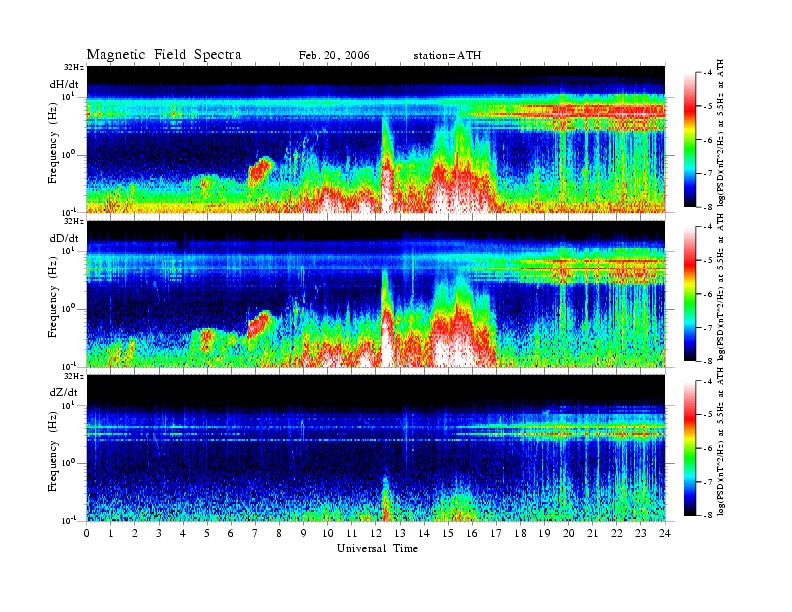Screen dimensions: 792x612
Task: Click the dD/dt spectrogram plot area
Action: coord(376,293)
